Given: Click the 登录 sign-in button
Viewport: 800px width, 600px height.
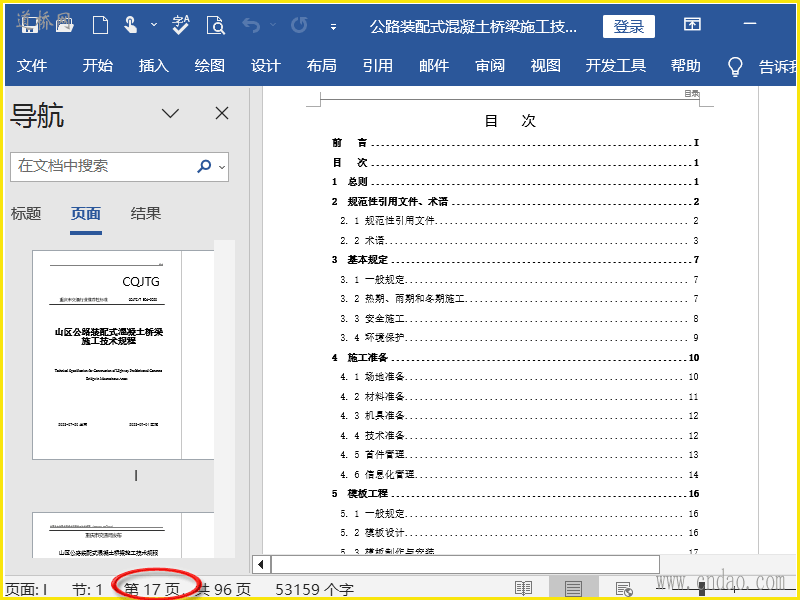Looking at the screenshot, I should coord(629,26).
